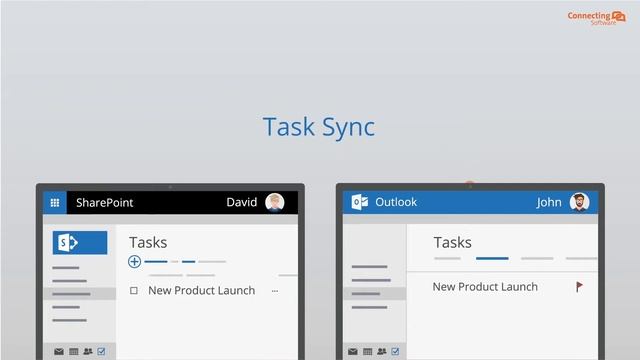Click the red flag on New Product Launch

[579, 287]
